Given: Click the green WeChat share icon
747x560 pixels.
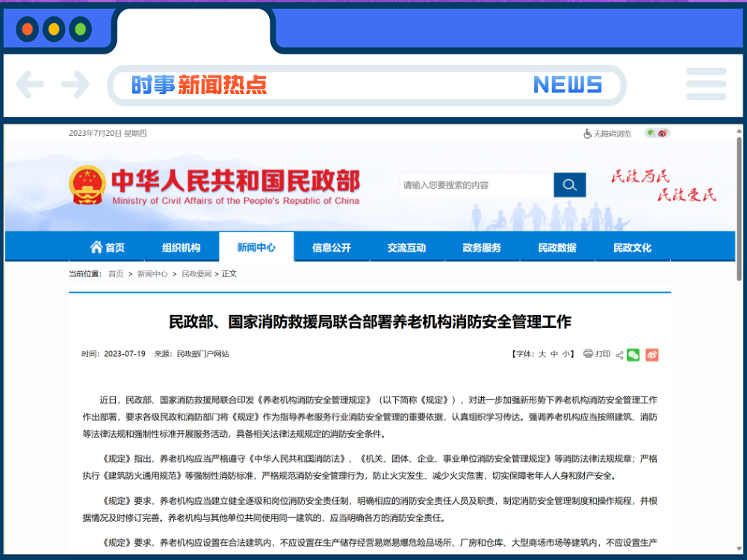Looking at the screenshot, I should coord(633,355).
